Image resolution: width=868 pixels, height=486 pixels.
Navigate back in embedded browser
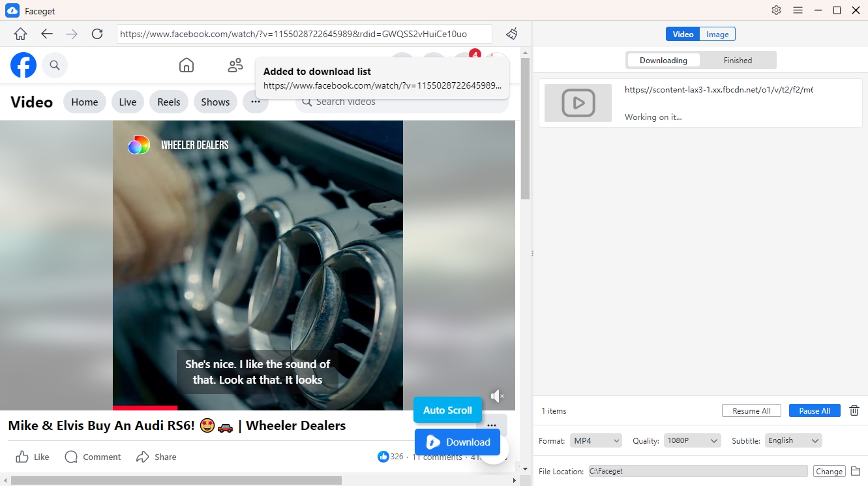coord(46,34)
